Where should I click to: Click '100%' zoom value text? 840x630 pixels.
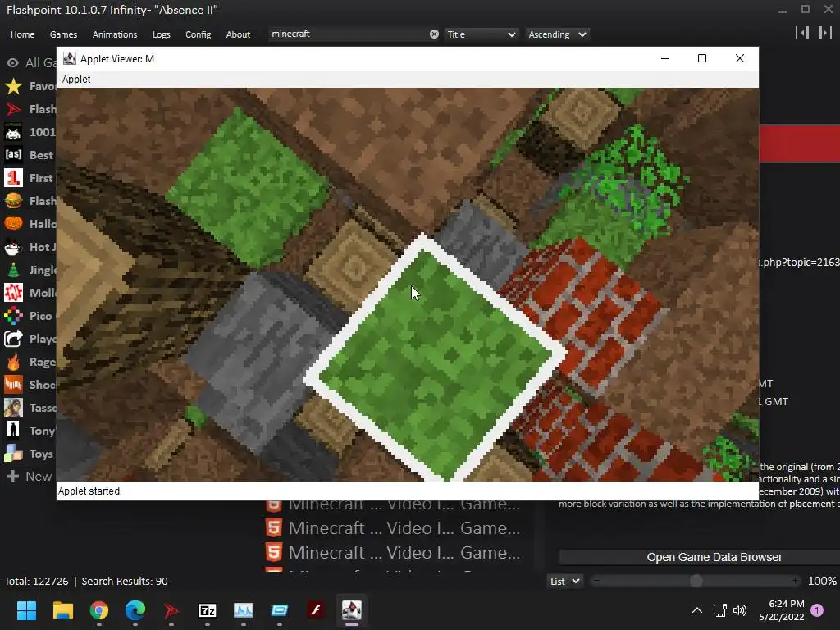pos(822,582)
